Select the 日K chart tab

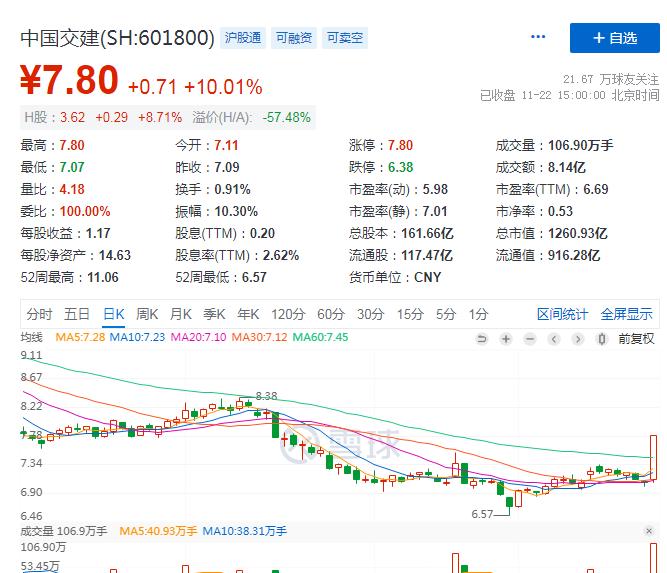click(x=114, y=314)
